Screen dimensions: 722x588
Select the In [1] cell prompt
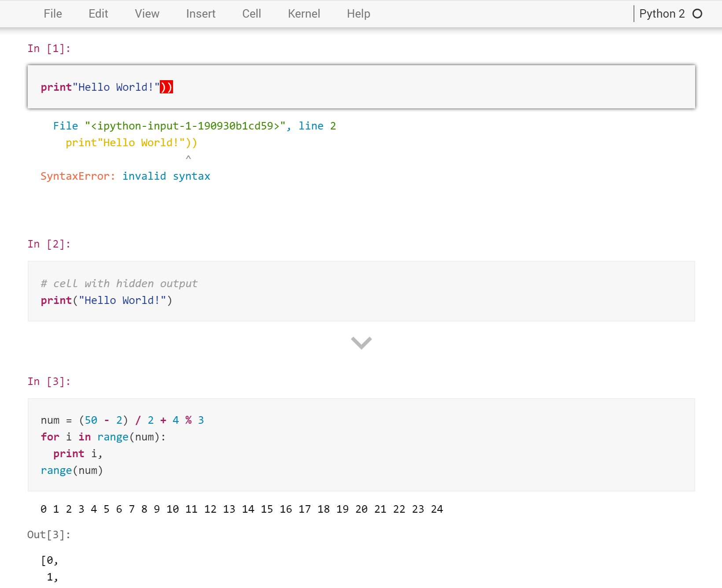click(49, 48)
